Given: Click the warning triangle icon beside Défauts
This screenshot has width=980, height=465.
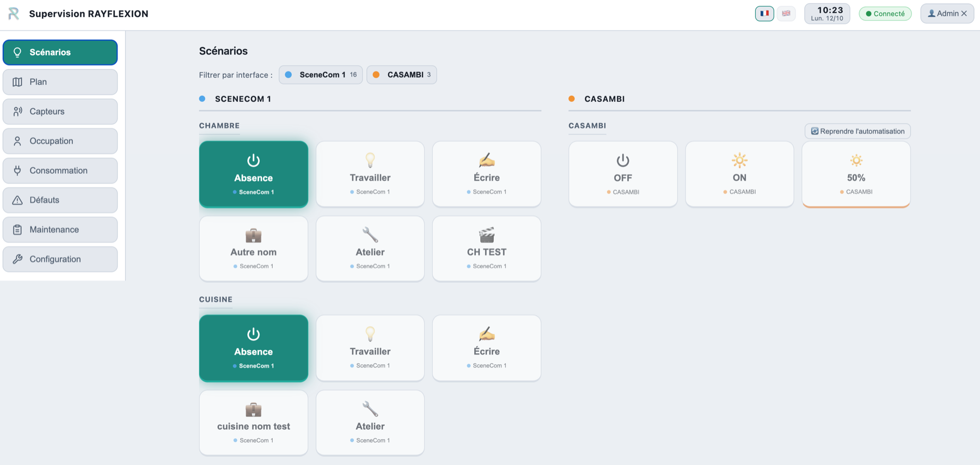Looking at the screenshot, I should (17, 200).
